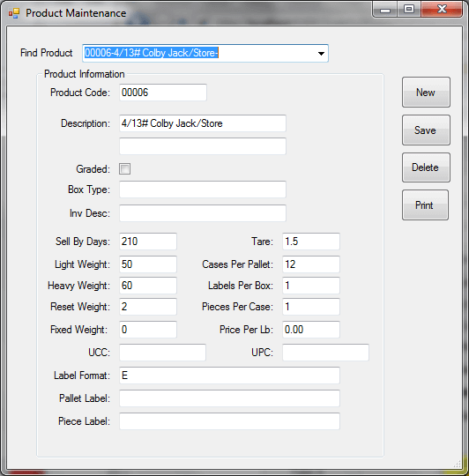The width and height of the screenshot is (469, 476).
Task: Open the Find Product dropdown arrow
Action: [x=321, y=54]
